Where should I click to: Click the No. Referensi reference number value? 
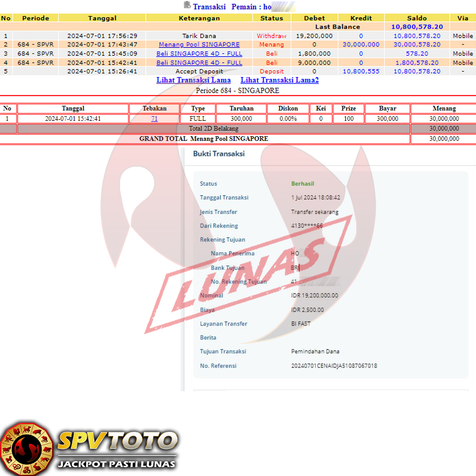[334, 366]
